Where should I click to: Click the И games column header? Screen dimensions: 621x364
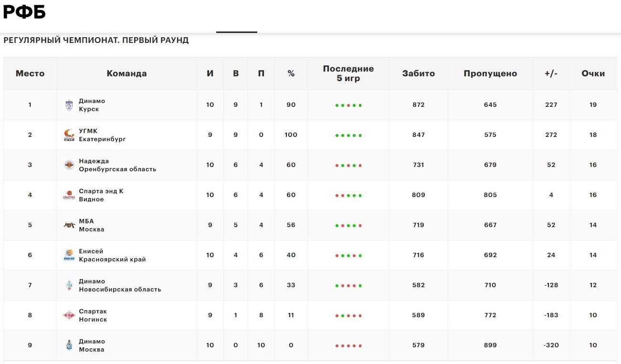(x=210, y=73)
